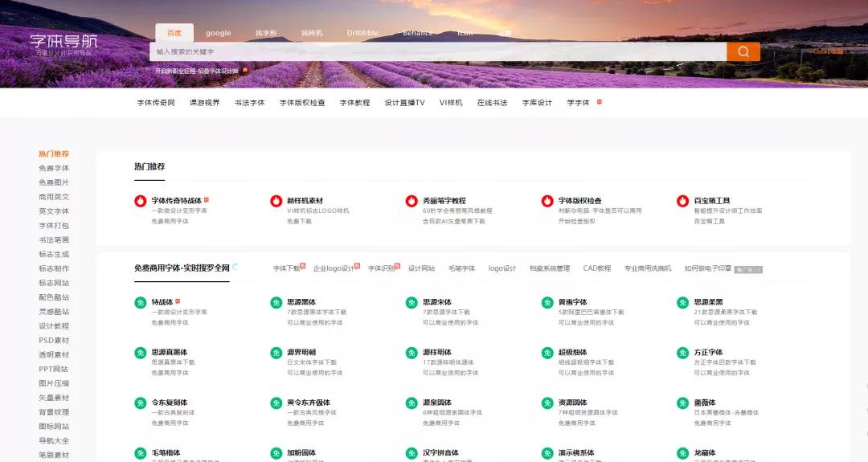The height and width of the screenshot is (462, 868).
Task: Click the green badge beside 黄令东齐伋体
Action: click(x=276, y=403)
